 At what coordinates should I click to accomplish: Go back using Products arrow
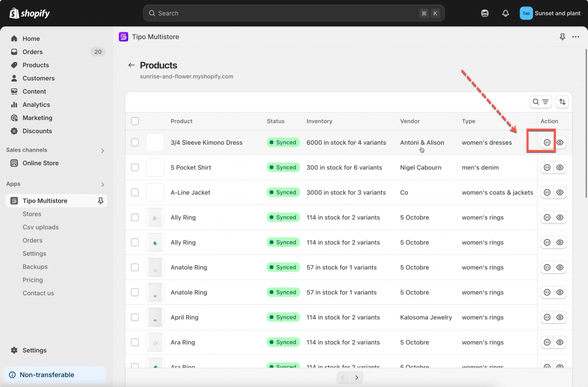tap(131, 65)
